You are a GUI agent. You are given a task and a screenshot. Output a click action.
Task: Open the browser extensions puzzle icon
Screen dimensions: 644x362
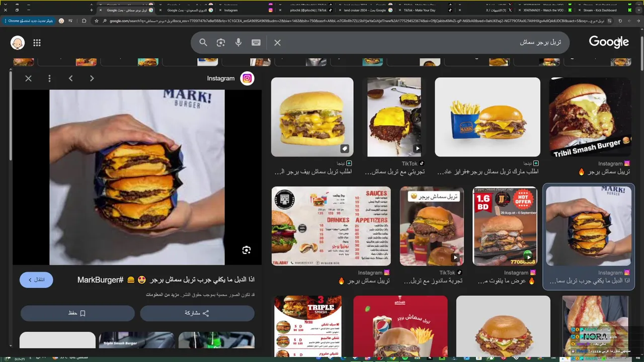[84, 21]
